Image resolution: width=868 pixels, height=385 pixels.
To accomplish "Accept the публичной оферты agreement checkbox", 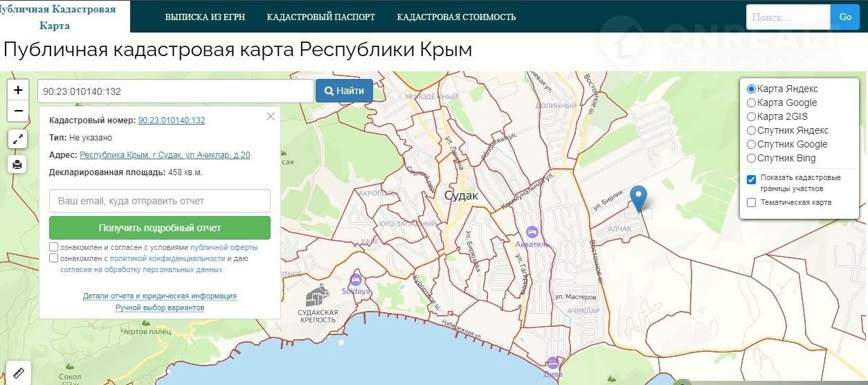I will pos(54,247).
